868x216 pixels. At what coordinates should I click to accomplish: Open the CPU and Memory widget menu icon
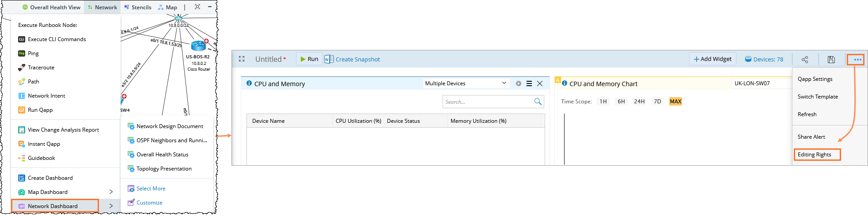click(x=529, y=83)
